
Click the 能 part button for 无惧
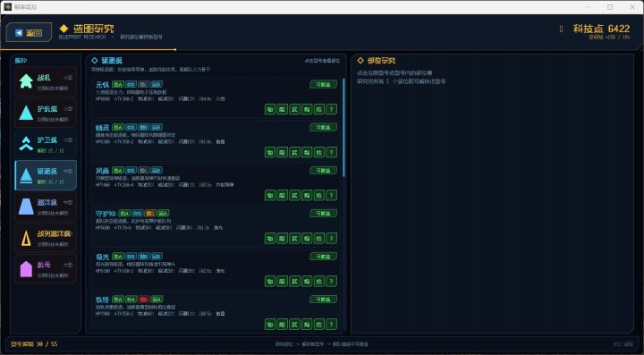(x=282, y=109)
